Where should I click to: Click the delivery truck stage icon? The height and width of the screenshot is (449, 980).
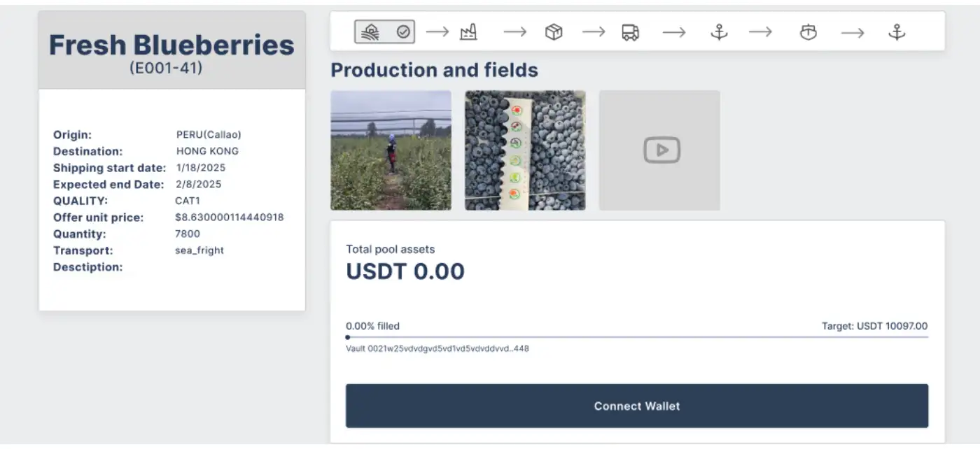point(630,32)
